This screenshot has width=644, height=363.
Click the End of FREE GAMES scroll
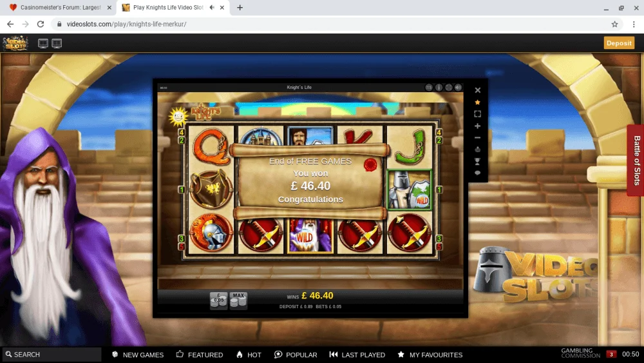(310, 181)
